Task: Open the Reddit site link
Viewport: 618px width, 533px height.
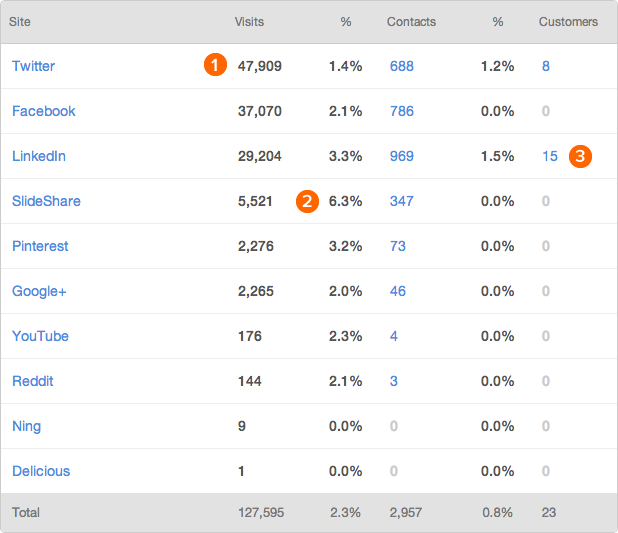Action: [x=33, y=381]
